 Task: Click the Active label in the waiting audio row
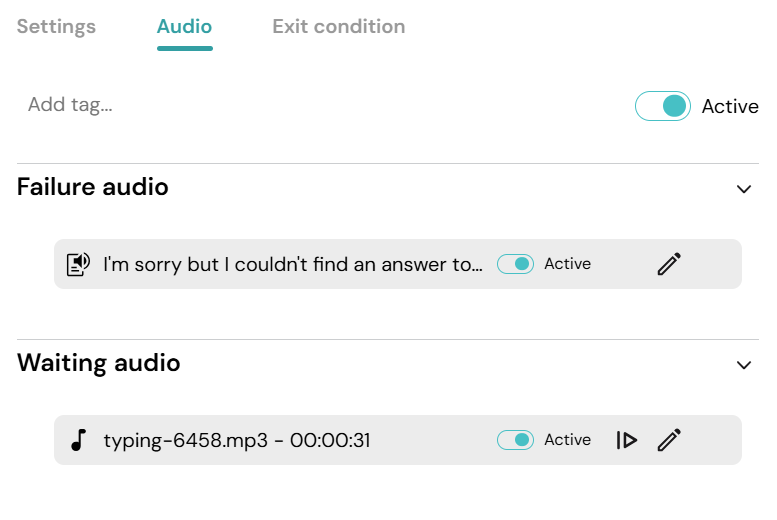[x=567, y=440]
